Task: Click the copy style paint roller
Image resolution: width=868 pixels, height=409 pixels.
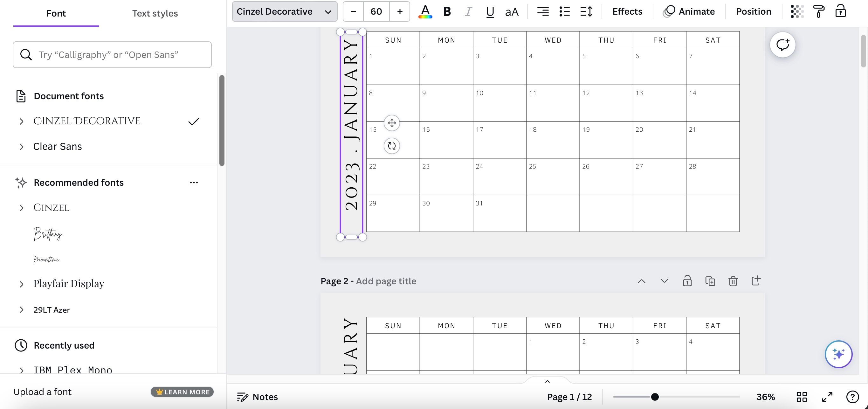Action: (819, 12)
